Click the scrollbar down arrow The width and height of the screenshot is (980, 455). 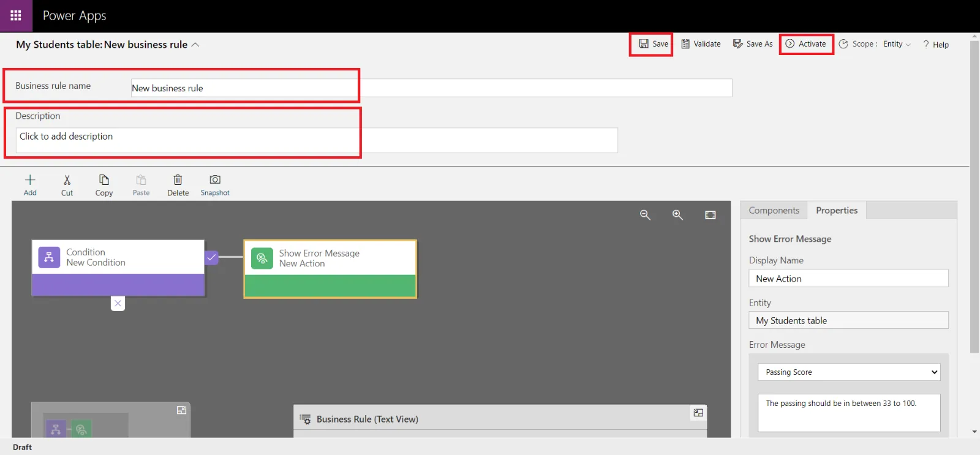974,432
